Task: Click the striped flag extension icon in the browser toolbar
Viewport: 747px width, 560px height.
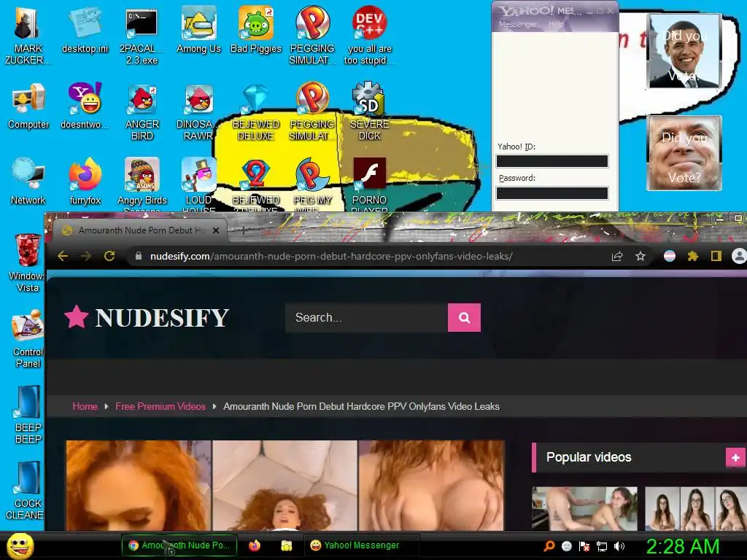Action: 670,256
